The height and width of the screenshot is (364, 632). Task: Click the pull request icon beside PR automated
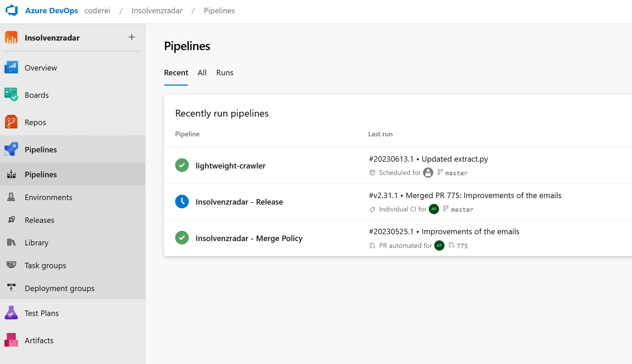tap(372, 246)
